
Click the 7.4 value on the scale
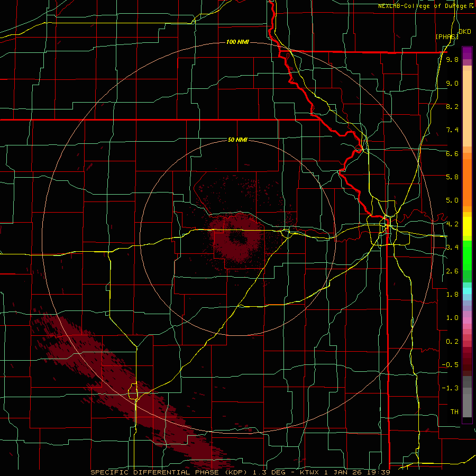coord(452,130)
